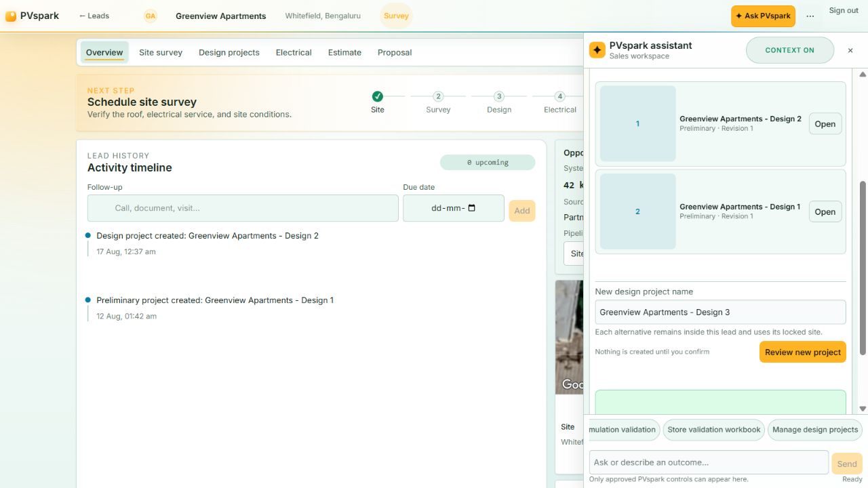
Task: Click the assistant panel scroll up arrow
Action: (863, 74)
